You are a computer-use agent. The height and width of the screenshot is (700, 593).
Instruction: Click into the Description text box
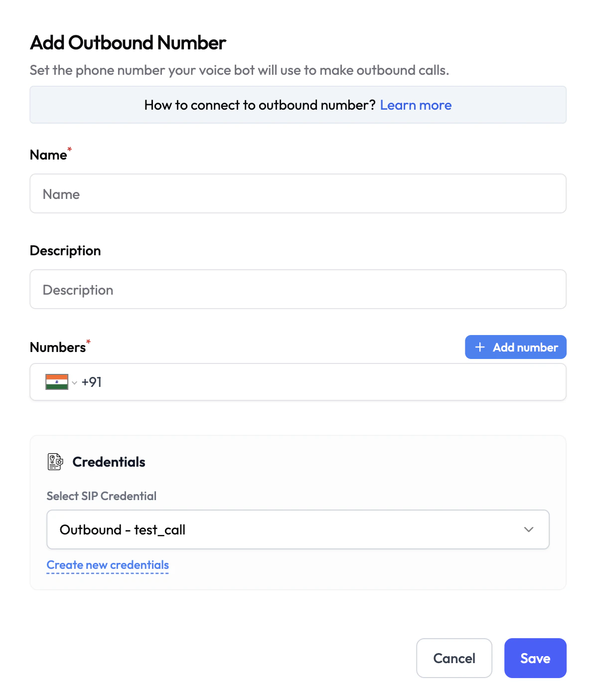(297, 290)
